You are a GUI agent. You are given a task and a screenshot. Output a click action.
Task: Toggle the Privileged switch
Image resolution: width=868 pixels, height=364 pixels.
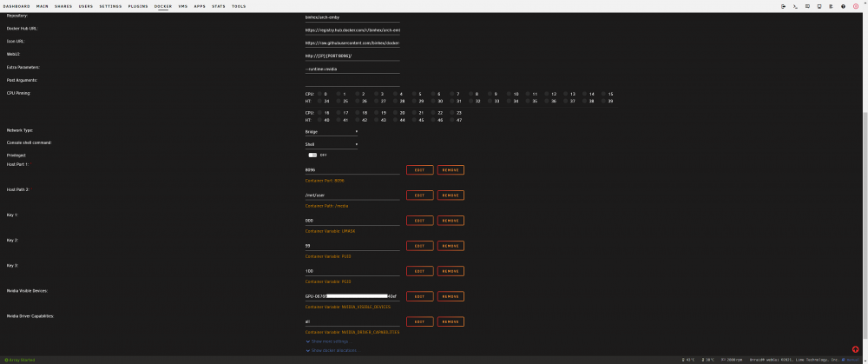point(312,156)
